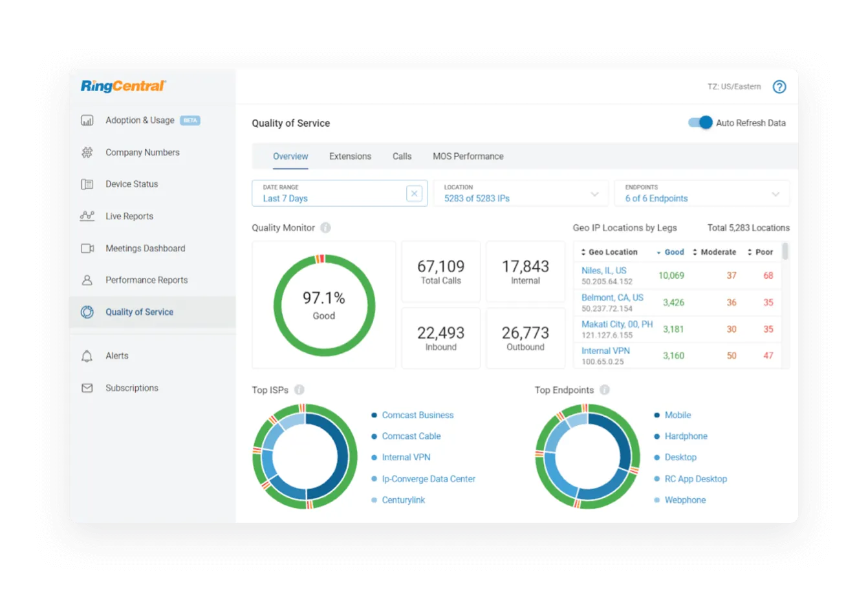Open Alerts bell icon
The image size is (868, 592).
coord(87,356)
